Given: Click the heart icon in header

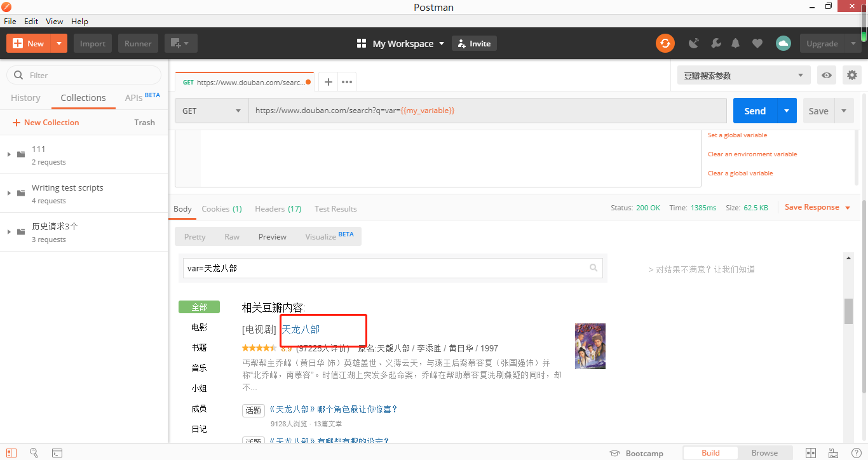Looking at the screenshot, I should pos(757,43).
